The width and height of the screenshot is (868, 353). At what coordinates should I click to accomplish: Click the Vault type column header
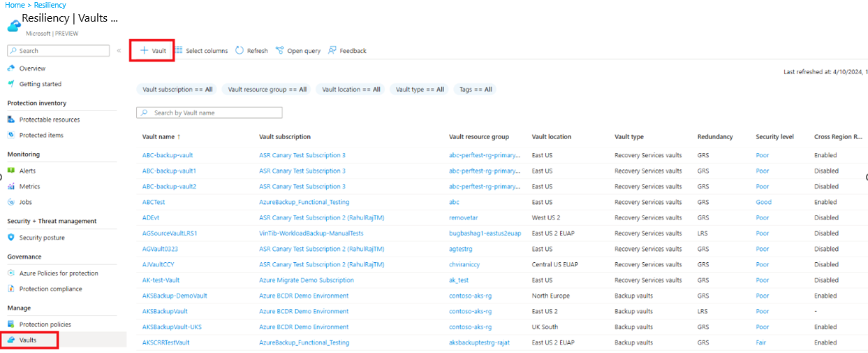(x=629, y=137)
